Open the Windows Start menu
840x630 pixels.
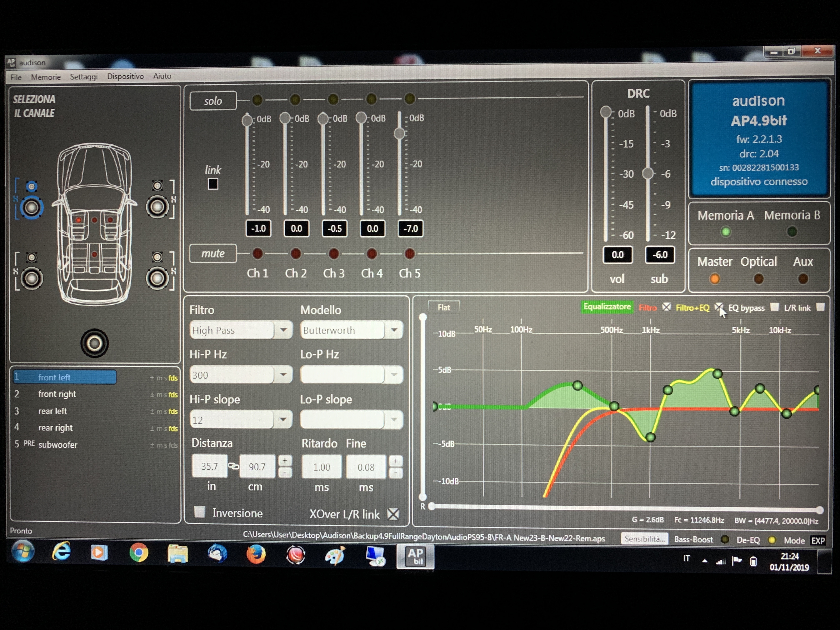tap(23, 551)
